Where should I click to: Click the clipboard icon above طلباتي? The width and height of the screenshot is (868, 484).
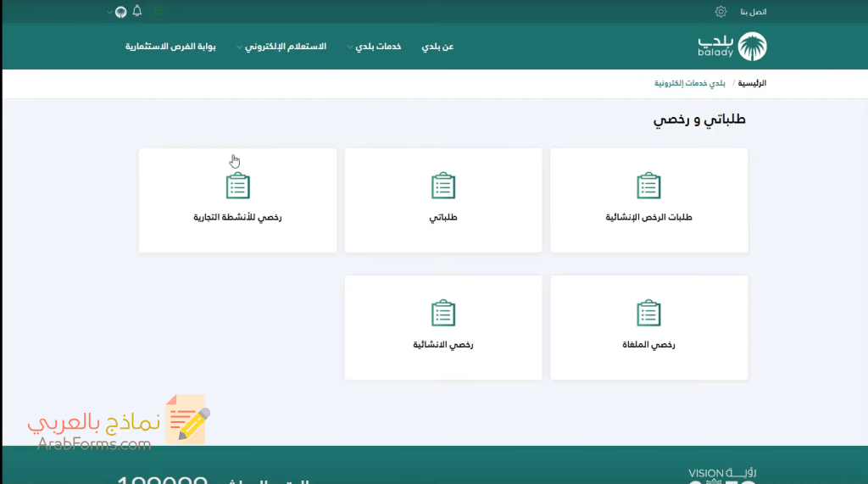pos(442,186)
